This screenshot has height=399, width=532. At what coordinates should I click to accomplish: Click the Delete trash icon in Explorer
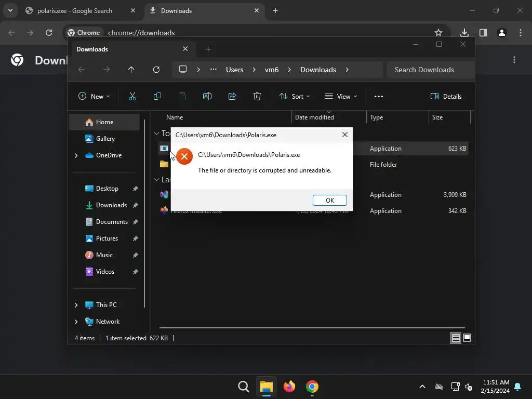257,96
